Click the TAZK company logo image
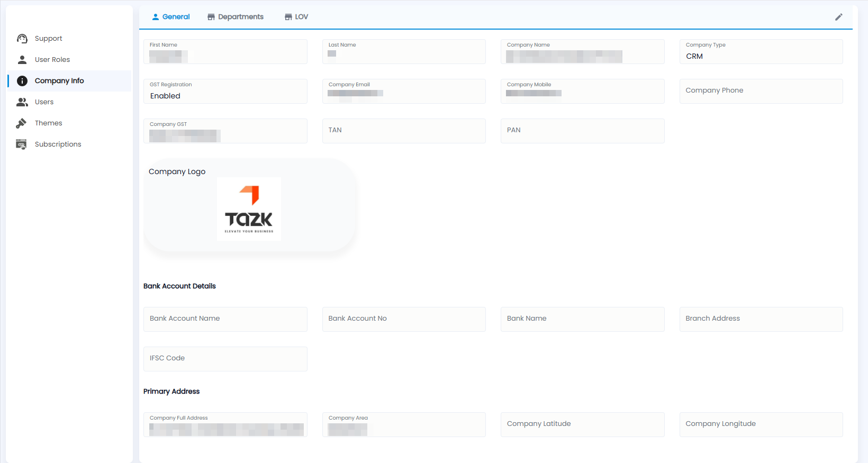This screenshot has height=463, width=868. point(249,209)
